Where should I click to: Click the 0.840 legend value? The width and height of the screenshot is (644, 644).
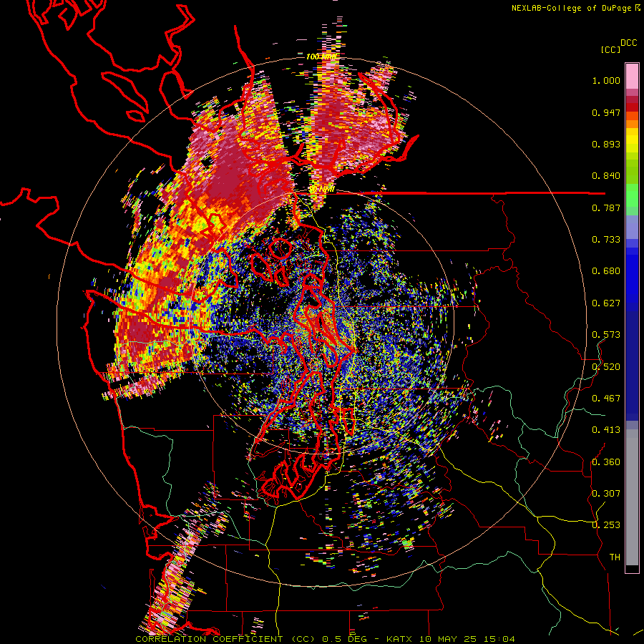pos(606,176)
